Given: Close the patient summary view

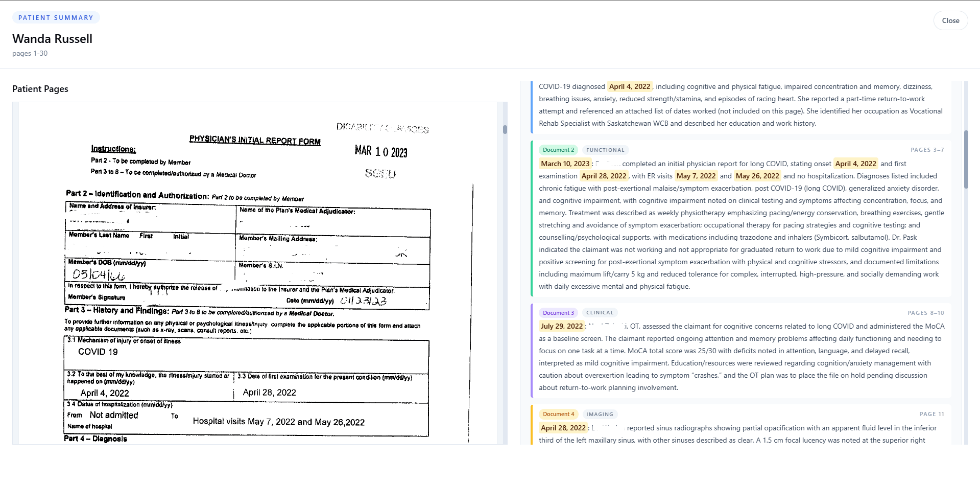Looking at the screenshot, I should click(x=950, y=20).
